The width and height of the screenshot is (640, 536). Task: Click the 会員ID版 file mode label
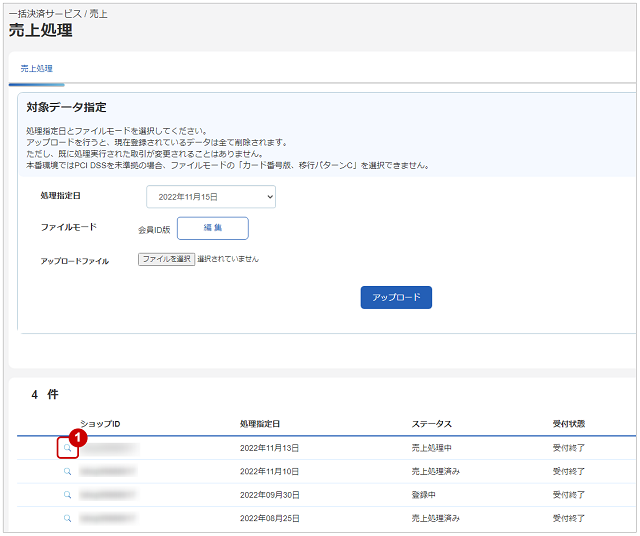[x=154, y=230]
